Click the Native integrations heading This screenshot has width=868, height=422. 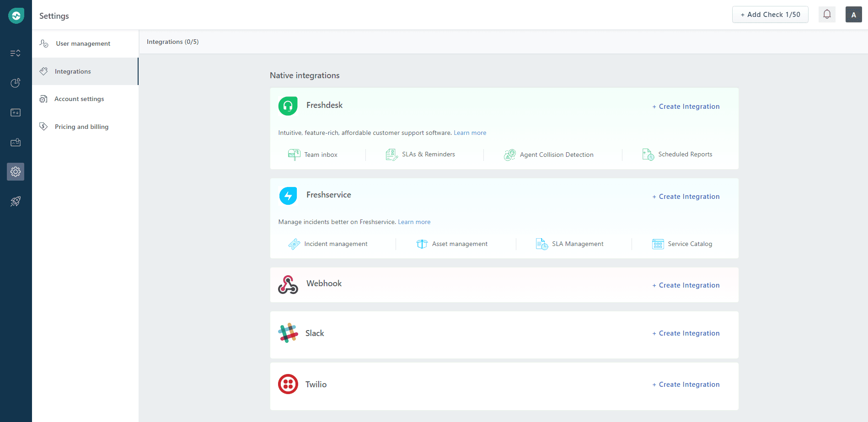pyautogui.click(x=305, y=75)
